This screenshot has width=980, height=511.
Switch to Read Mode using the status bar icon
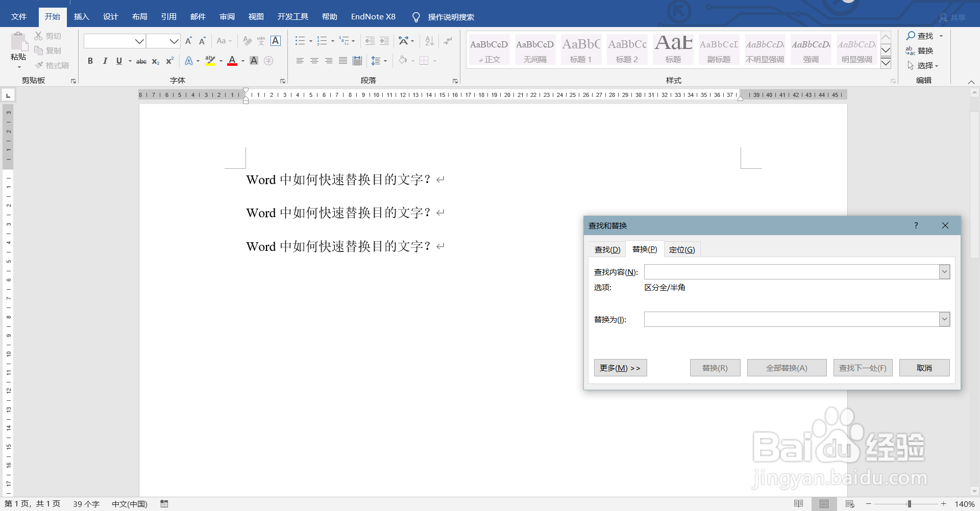coord(799,504)
